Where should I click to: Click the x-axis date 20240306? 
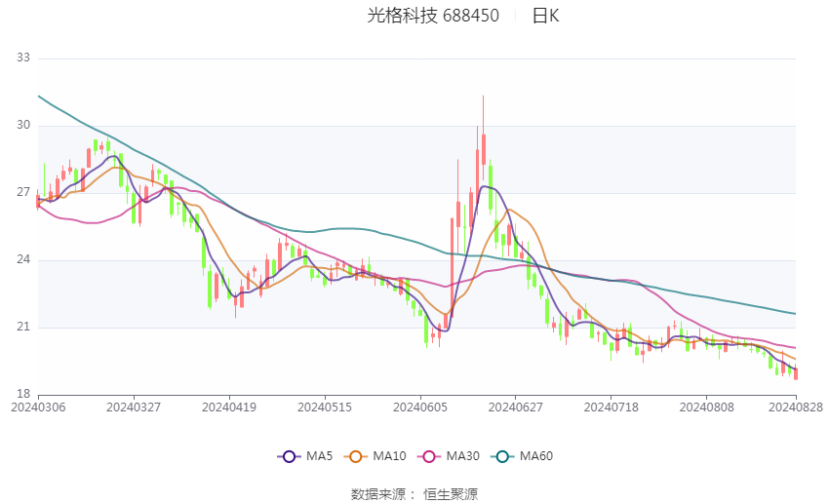(x=38, y=407)
